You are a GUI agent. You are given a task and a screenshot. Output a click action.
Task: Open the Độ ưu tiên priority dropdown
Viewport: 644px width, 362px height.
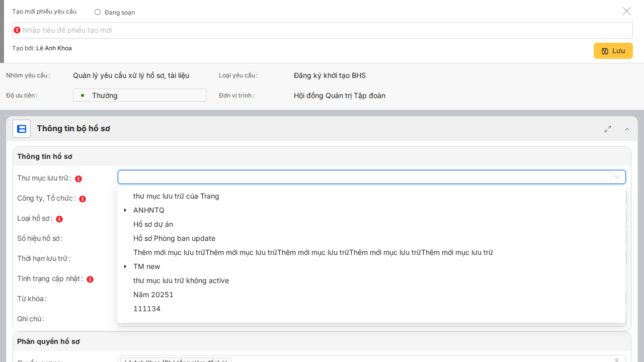tap(139, 95)
